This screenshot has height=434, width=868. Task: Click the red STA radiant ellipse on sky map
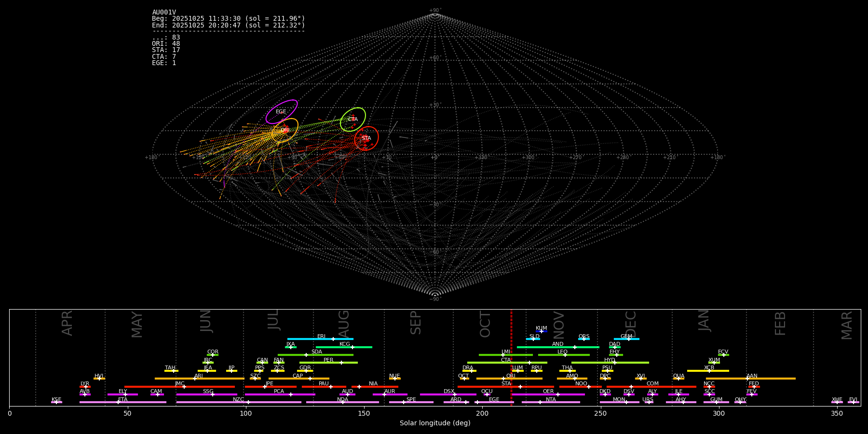tap(366, 138)
